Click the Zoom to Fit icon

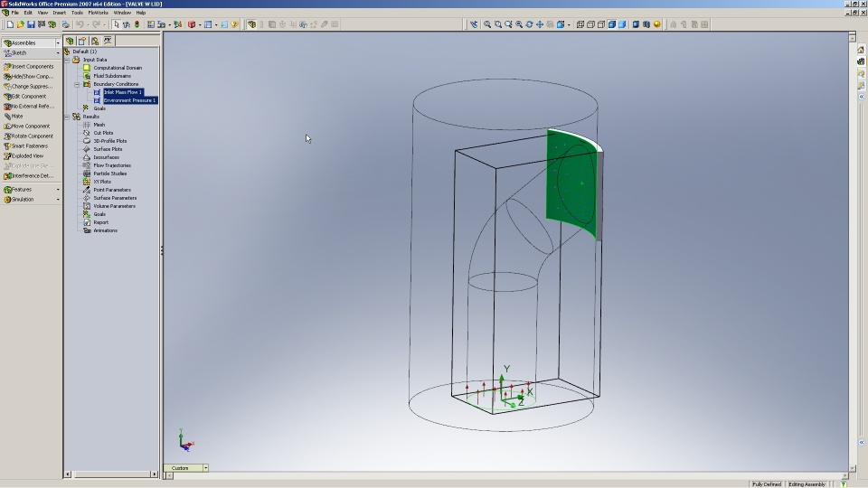[487, 24]
